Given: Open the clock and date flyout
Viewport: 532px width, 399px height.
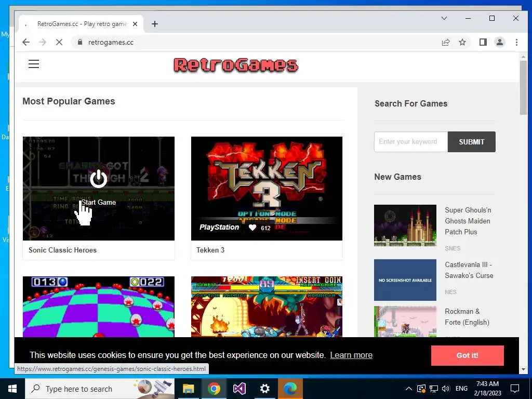Looking at the screenshot, I should tap(487, 389).
